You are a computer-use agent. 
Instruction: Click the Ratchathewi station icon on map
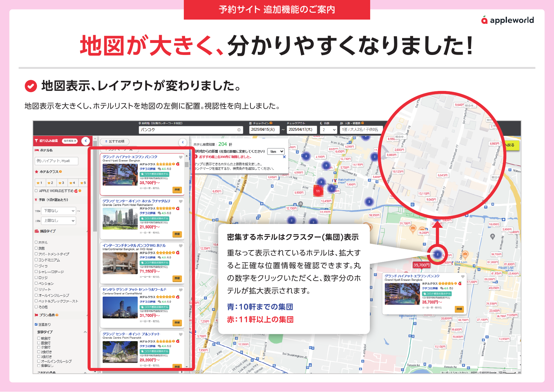335,181
